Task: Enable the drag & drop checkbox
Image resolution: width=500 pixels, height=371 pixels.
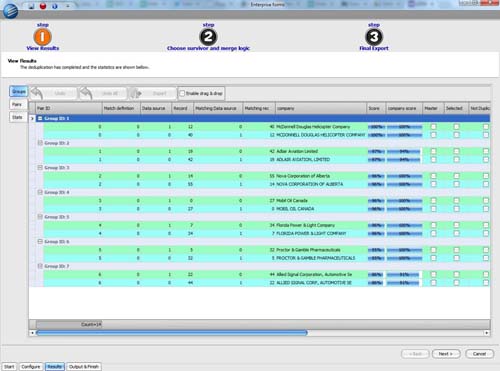Action: pyautogui.click(x=182, y=93)
